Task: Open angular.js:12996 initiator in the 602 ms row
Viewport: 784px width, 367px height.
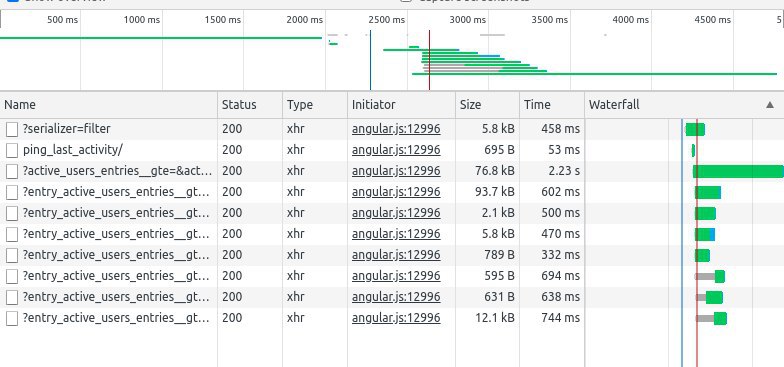Action: [x=396, y=192]
